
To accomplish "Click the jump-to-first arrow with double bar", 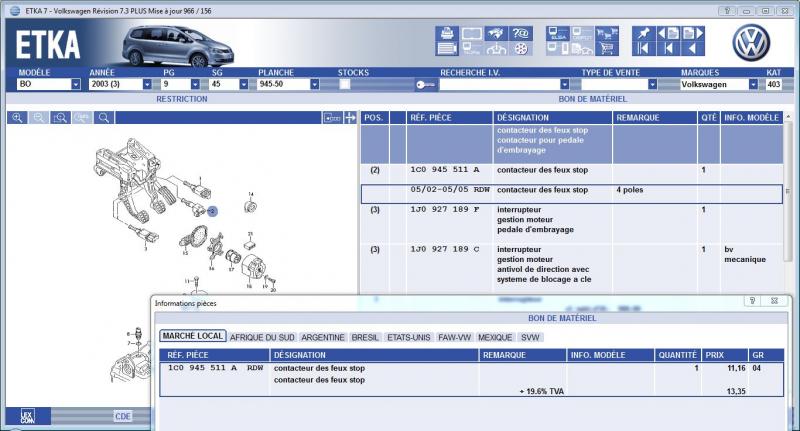I will click(x=643, y=48).
